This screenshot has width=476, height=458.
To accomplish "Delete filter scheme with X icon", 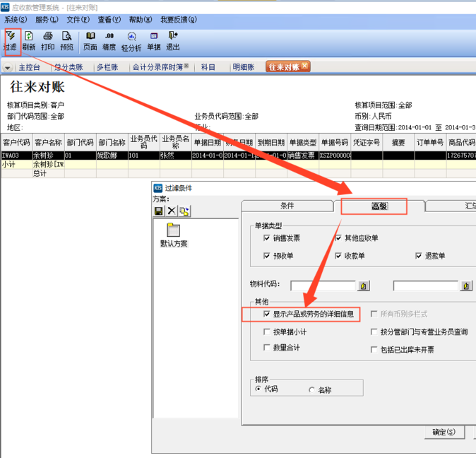I will click(172, 211).
